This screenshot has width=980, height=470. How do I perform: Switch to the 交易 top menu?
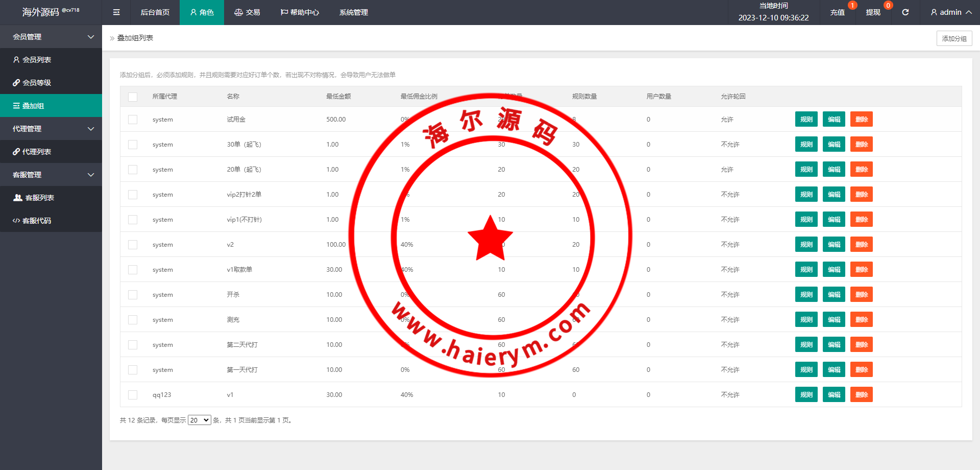(247, 12)
